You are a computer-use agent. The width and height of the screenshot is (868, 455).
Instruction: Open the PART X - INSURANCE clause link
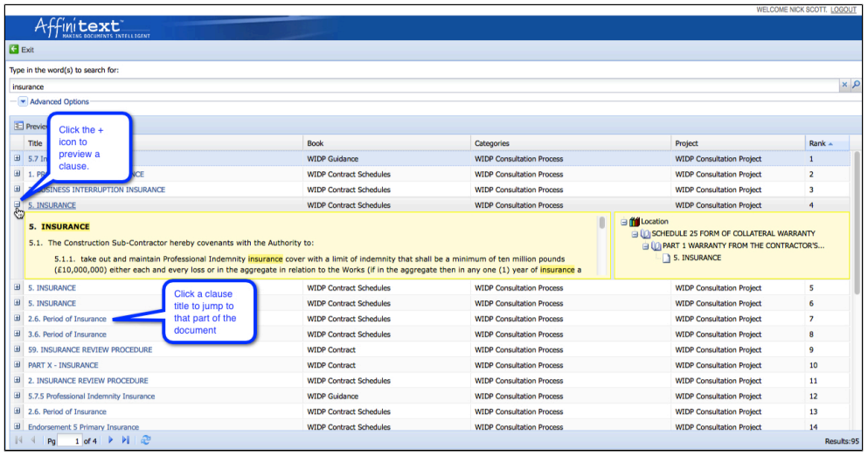pyautogui.click(x=63, y=365)
